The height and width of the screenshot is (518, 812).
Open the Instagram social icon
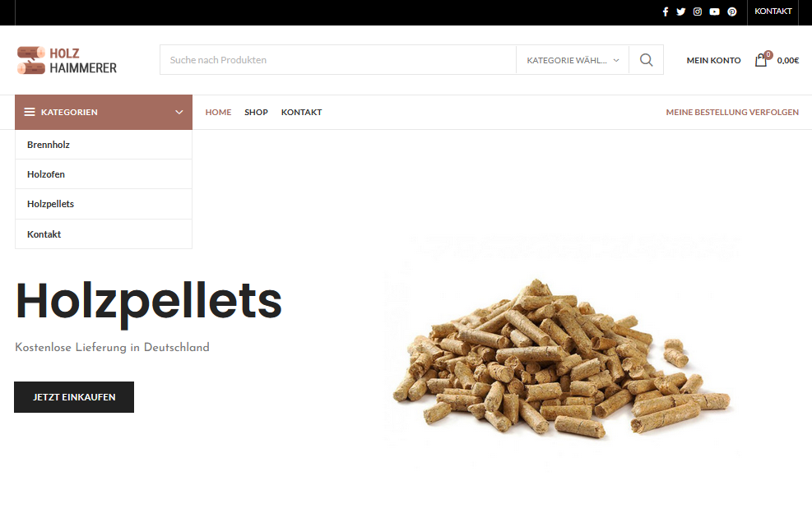[698, 12]
